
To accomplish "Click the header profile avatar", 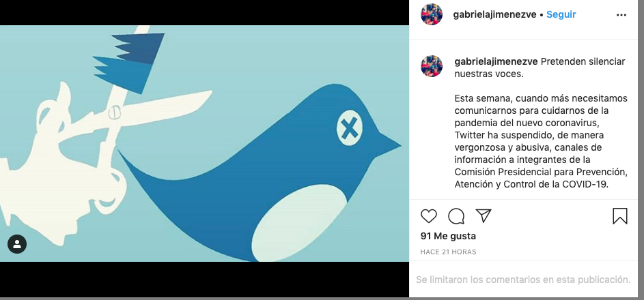I will tap(431, 14).
